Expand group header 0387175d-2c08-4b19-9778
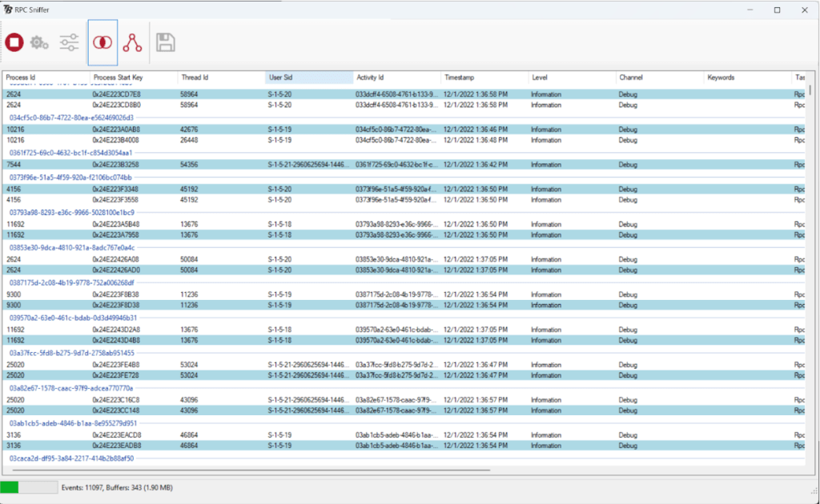This screenshot has height=504, width=820. pyautogui.click(x=71, y=282)
